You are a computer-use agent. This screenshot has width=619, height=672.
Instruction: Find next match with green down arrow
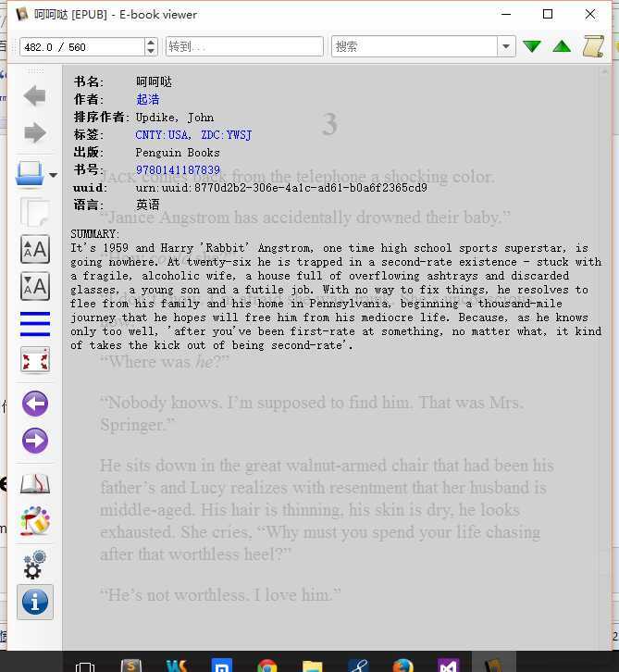tap(532, 46)
